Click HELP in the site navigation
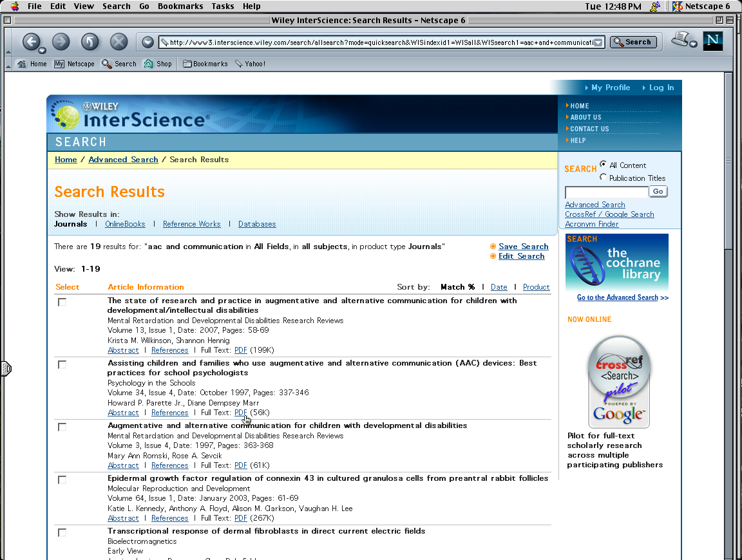This screenshot has height=560, width=742. [577, 140]
